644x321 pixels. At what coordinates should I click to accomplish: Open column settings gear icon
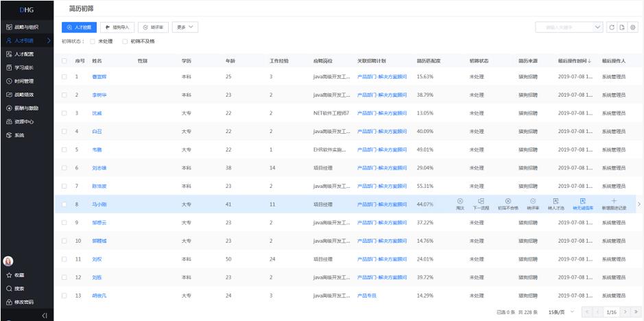(x=632, y=27)
